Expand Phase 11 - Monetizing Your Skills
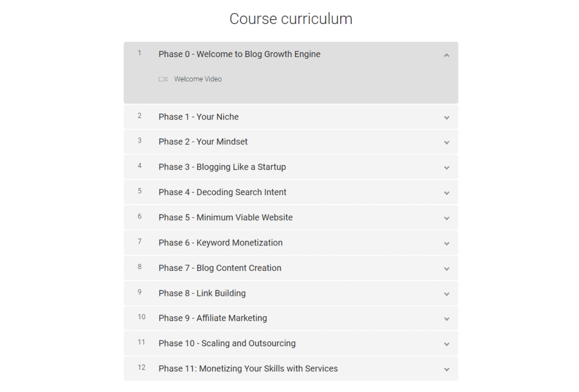 tap(447, 368)
